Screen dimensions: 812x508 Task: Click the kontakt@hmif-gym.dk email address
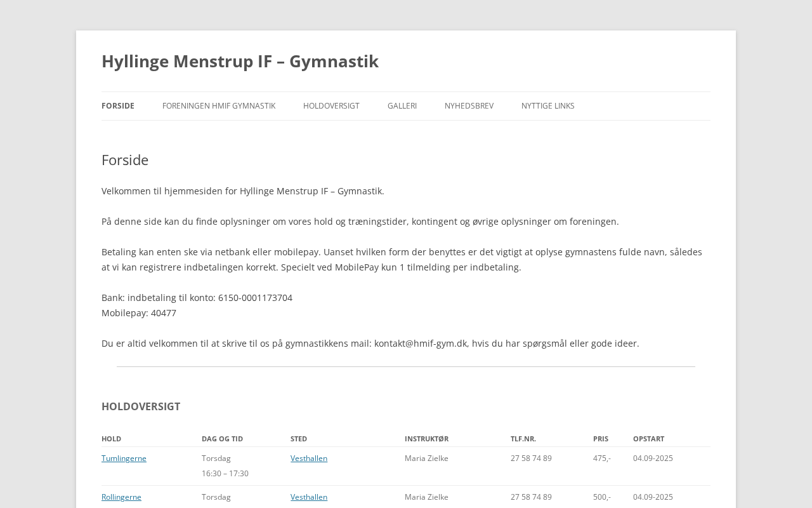click(421, 344)
